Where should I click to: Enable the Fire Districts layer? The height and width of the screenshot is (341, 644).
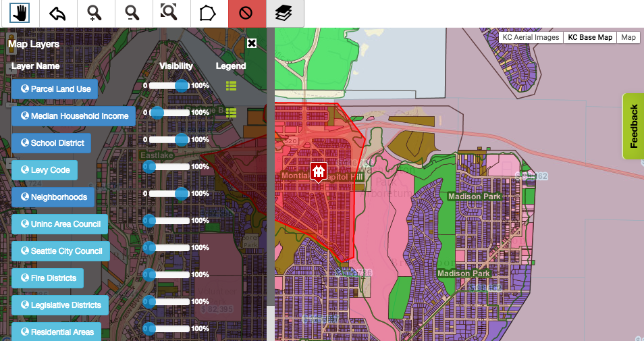(47, 278)
